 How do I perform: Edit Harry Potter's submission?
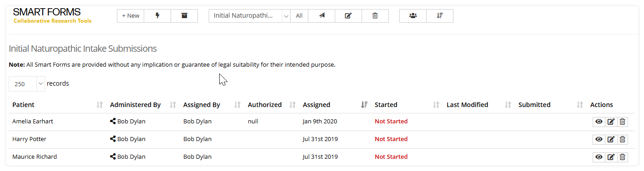click(611, 139)
